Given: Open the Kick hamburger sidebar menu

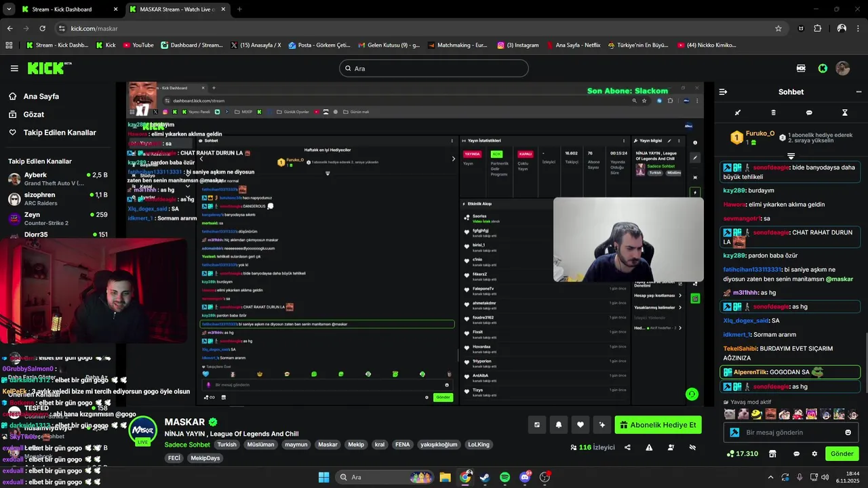Looking at the screenshot, I should coord(14,68).
